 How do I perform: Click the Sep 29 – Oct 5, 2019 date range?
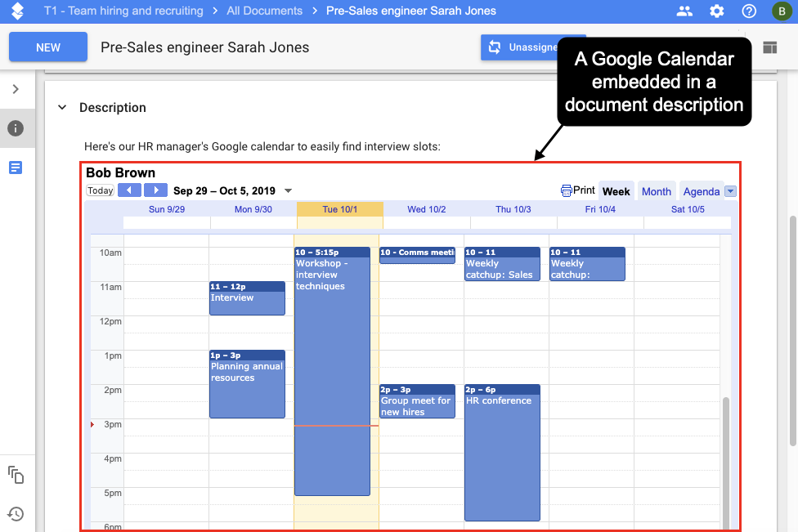[x=224, y=190]
